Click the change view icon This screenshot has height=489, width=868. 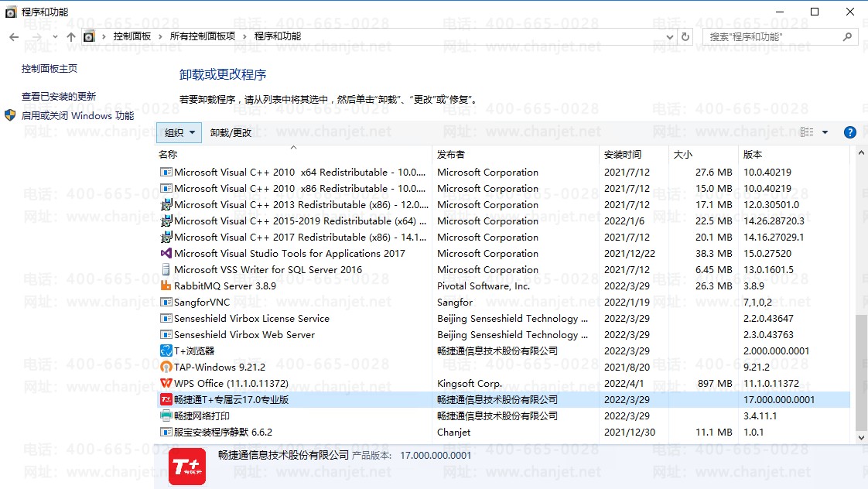(x=807, y=132)
